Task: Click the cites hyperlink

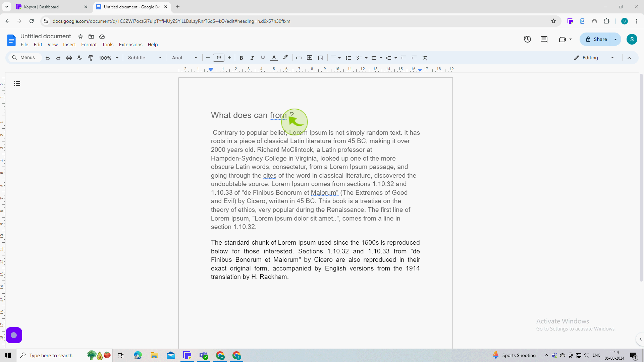Action: pos(270,175)
